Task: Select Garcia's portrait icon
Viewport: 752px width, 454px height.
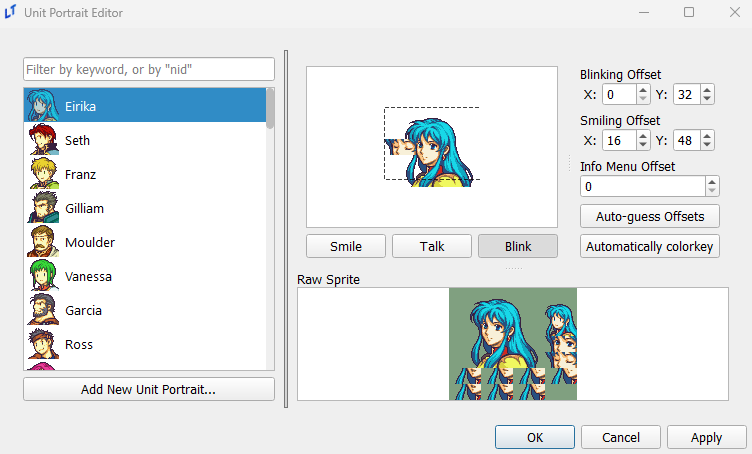Action: click(x=43, y=310)
